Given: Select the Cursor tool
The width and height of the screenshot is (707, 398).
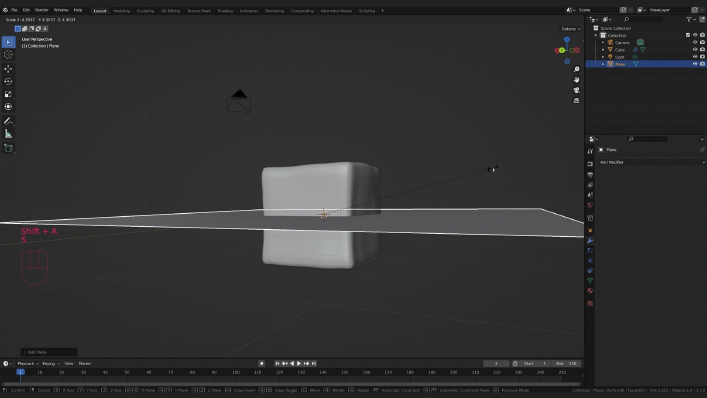Looking at the screenshot, I should 8,55.
